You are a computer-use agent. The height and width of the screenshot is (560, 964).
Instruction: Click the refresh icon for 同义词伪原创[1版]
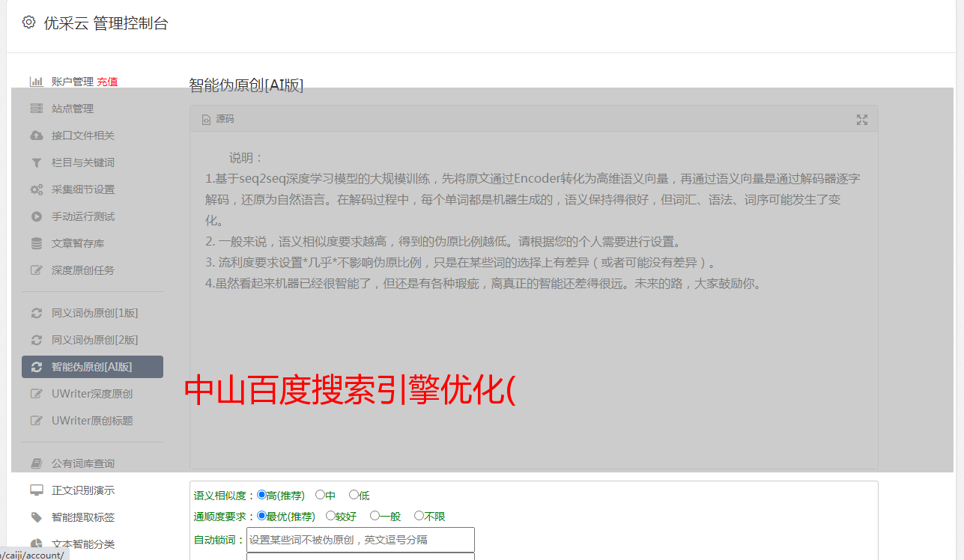[36, 313]
